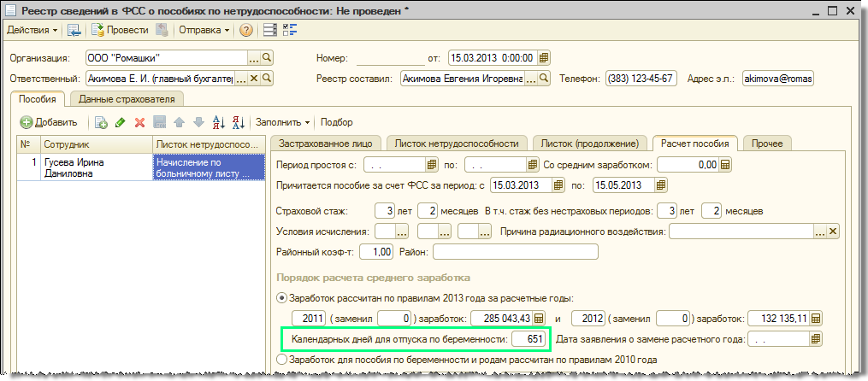Select employee cell Гусева Ирина Даниловна

point(97,167)
